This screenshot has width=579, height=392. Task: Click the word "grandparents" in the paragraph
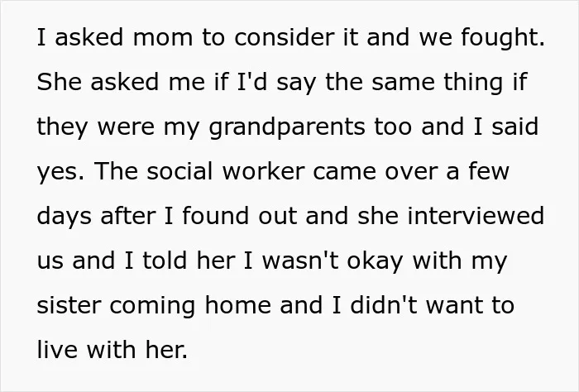[x=286, y=127]
